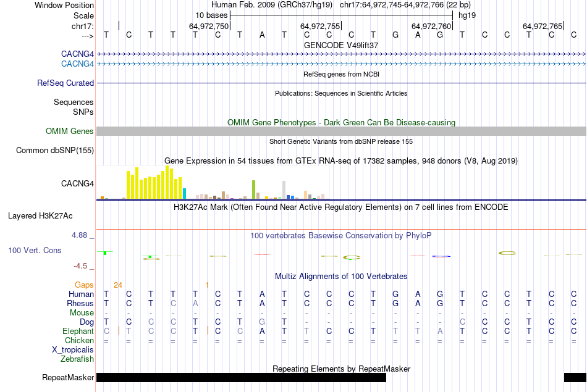Click the light blue CACNG4 GENCODE track label

[77, 64]
